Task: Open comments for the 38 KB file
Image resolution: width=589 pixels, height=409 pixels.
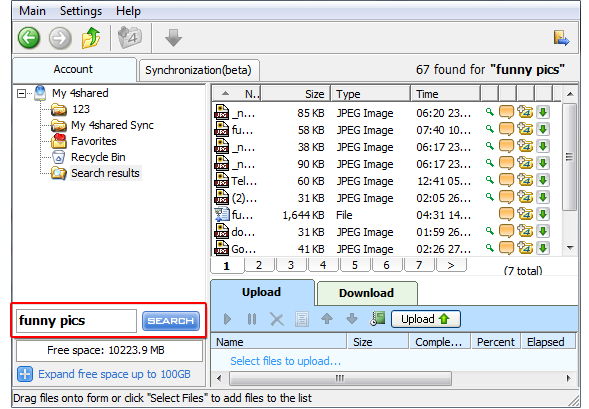Action: (506, 146)
